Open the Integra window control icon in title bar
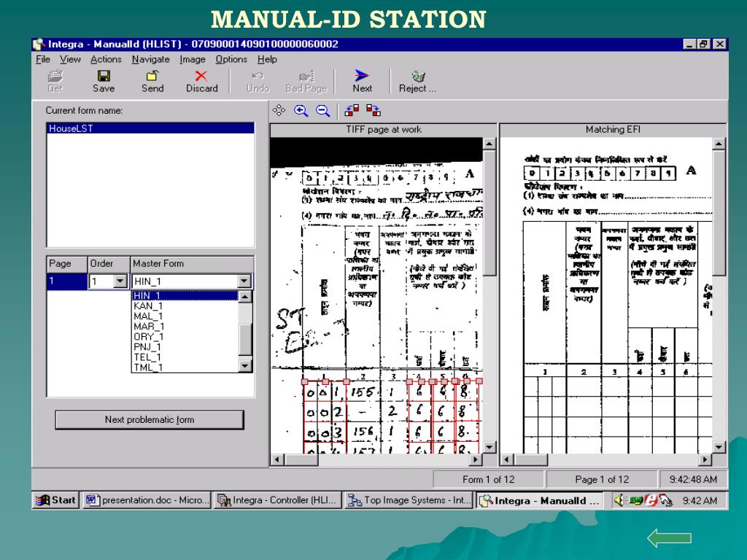Screen dimensions: 747x560 (39, 44)
